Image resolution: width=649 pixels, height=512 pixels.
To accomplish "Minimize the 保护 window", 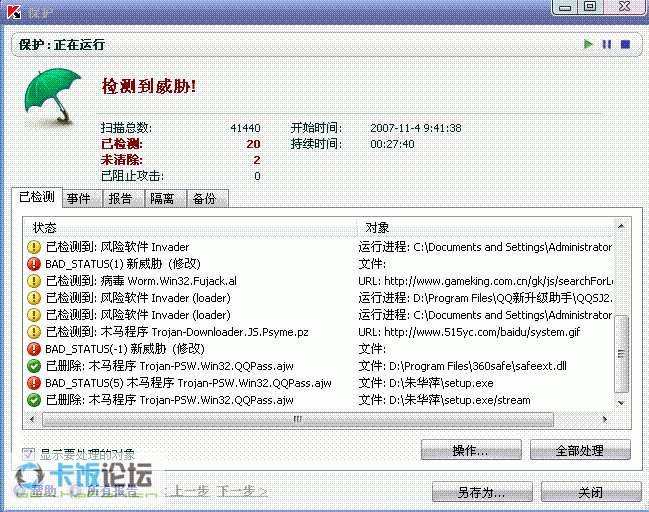I will [x=565, y=7].
